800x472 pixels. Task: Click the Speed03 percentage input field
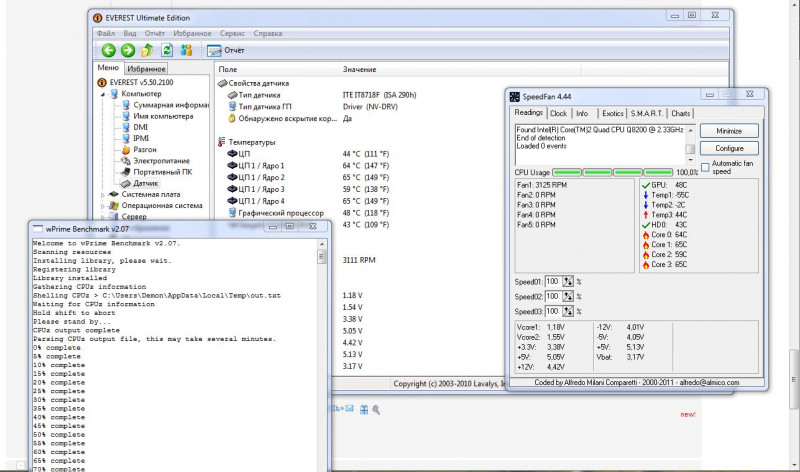(553, 311)
